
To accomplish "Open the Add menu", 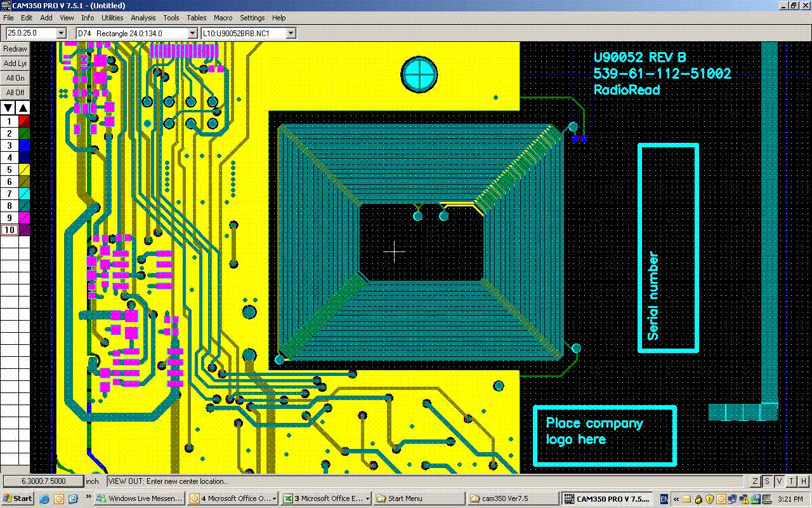I will click(46, 18).
